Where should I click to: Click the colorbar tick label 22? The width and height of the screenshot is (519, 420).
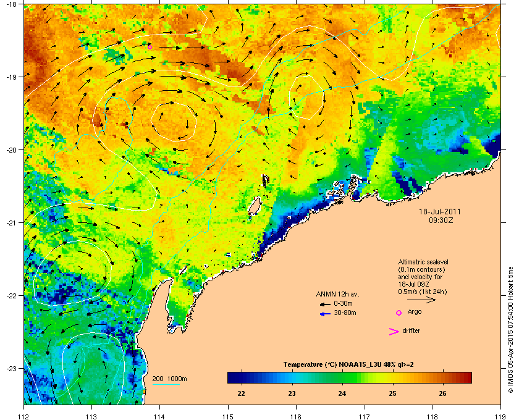[x=242, y=393]
